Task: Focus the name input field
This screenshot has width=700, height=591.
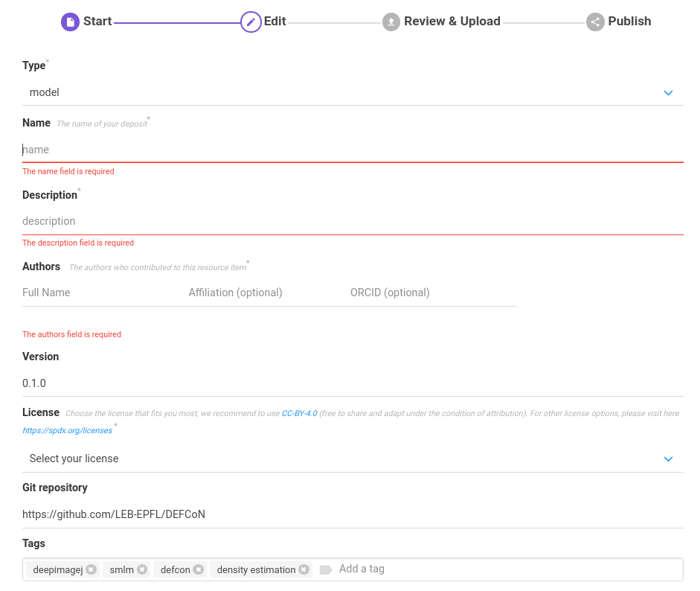Action: (x=353, y=150)
